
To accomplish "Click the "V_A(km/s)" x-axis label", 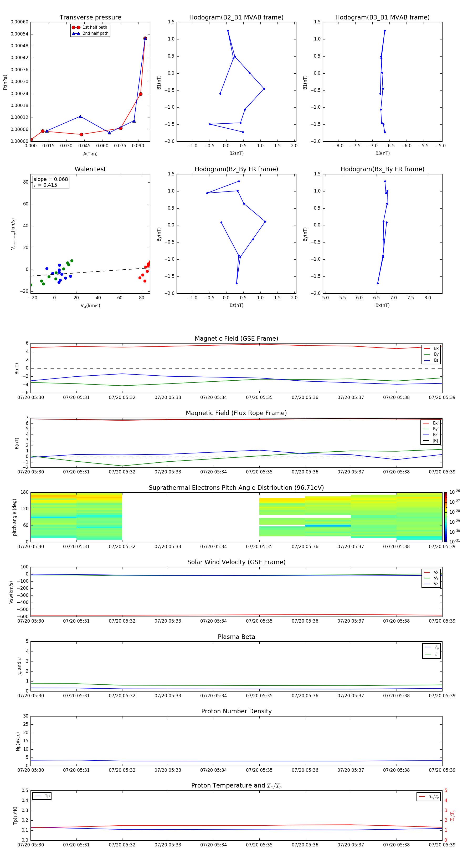I will tap(90, 306).
